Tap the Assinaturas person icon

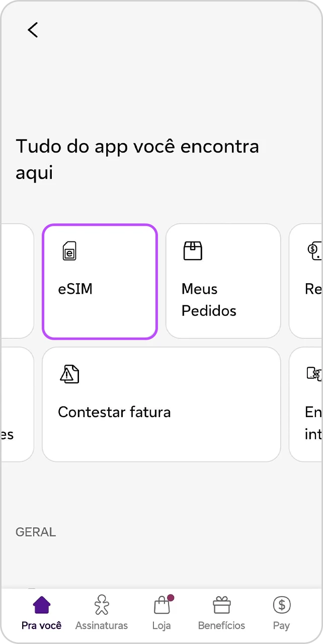[101, 605]
